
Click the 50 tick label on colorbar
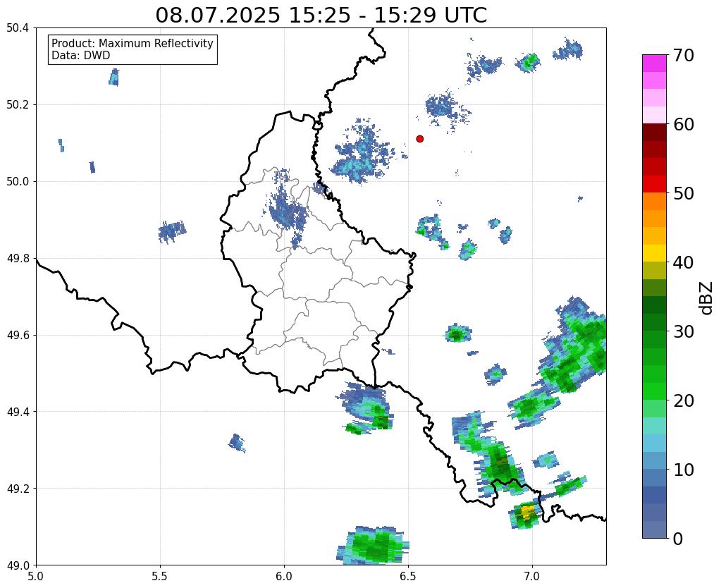684,193
